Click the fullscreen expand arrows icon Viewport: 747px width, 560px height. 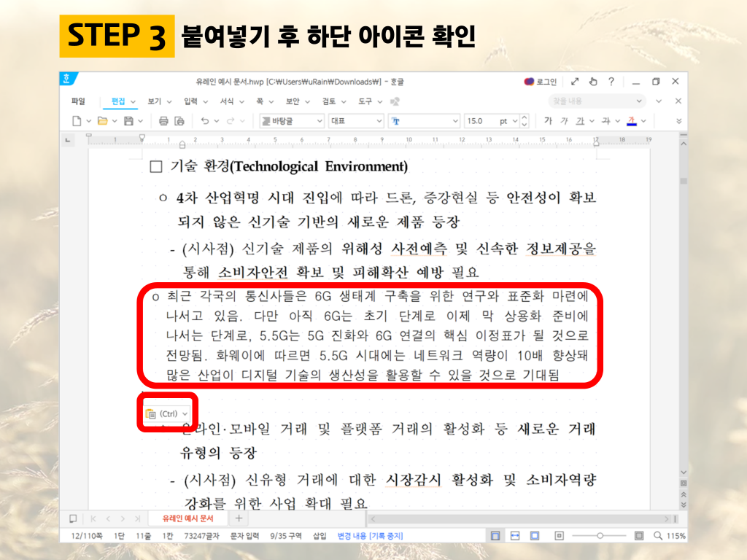[575, 82]
